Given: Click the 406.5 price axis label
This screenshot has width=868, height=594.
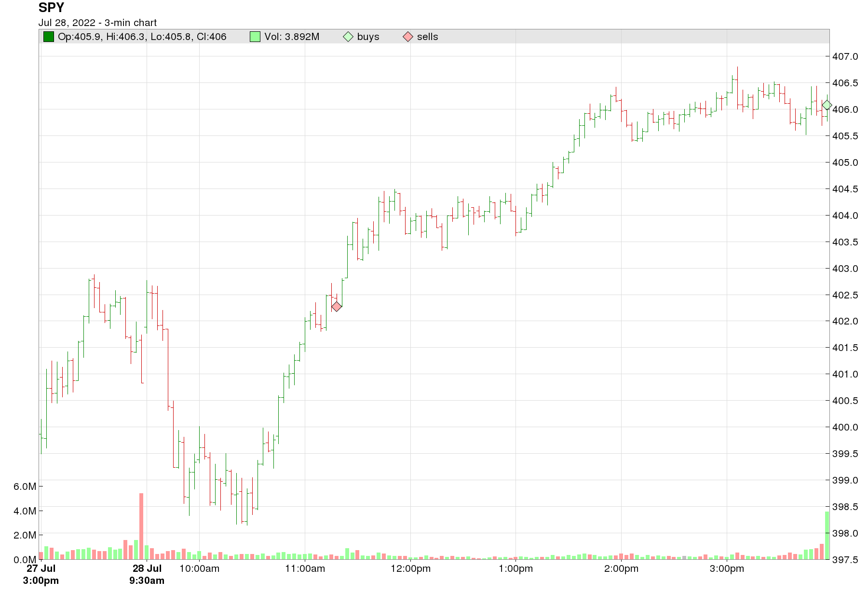Looking at the screenshot, I should coord(845,83).
